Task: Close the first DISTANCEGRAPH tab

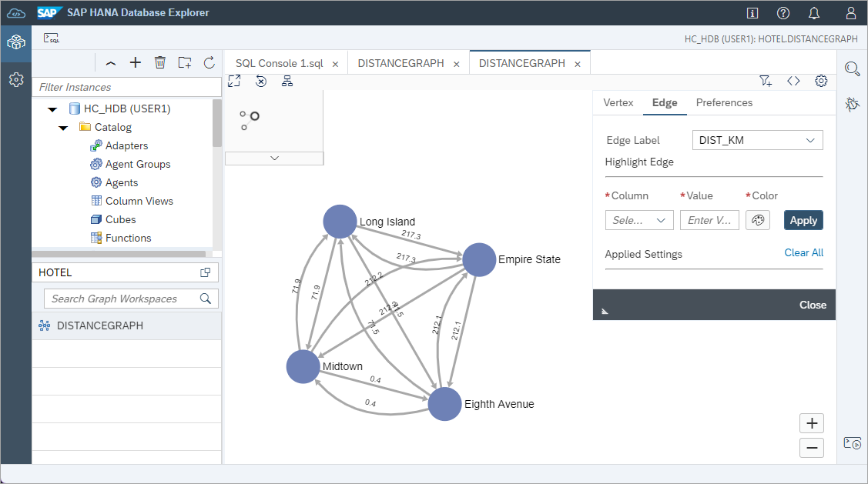Action: [x=456, y=64]
